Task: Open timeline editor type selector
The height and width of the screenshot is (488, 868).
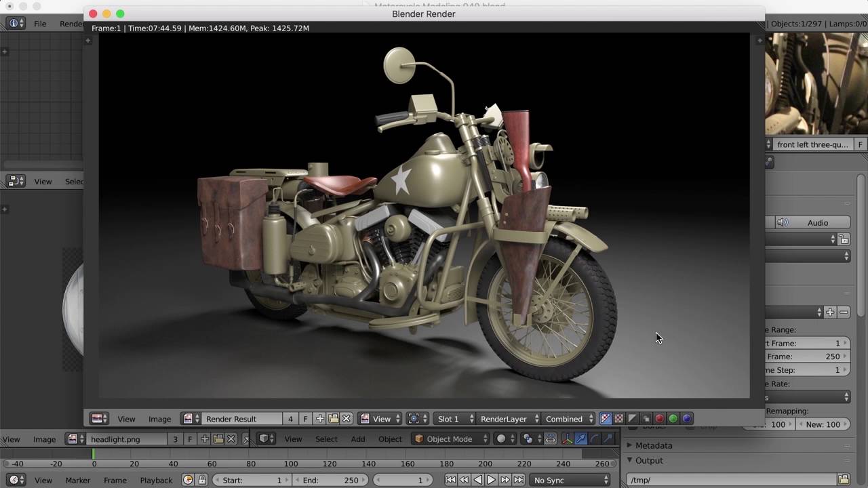Action: coord(16,480)
